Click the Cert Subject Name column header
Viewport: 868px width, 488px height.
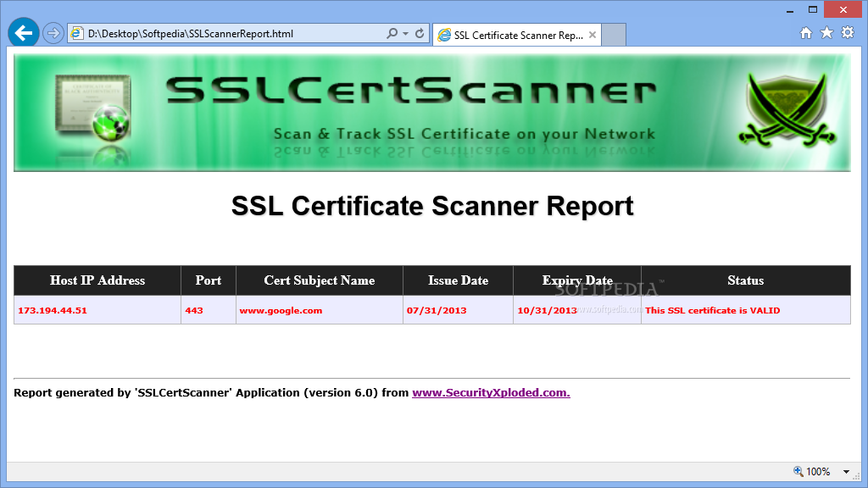pyautogui.click(x=320, y=280)
